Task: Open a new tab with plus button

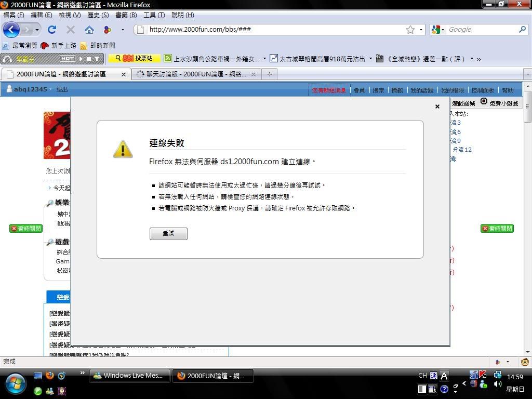Action: pyautogui.click(x=269, y=74)
